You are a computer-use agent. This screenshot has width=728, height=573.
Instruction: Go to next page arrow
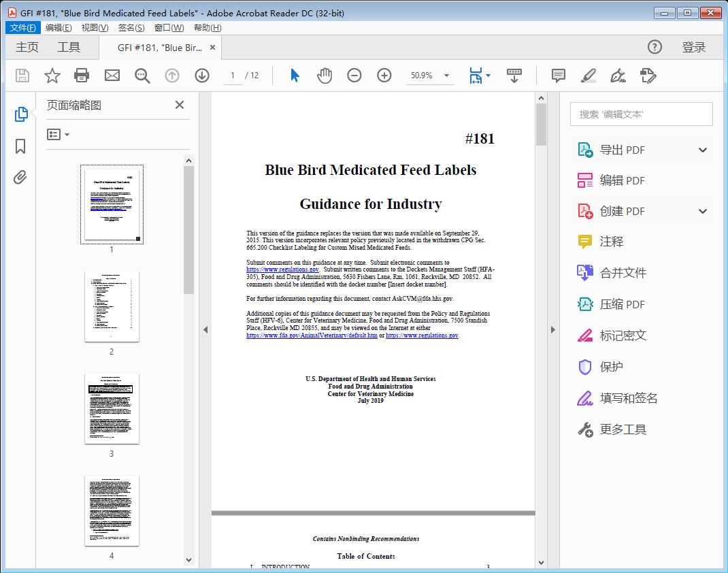(202, 76)
